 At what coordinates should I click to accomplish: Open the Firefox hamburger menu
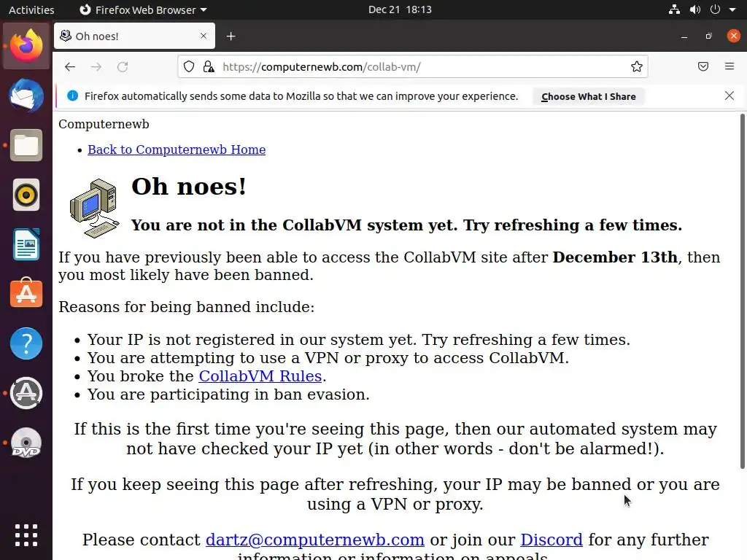click(x=729, y=66)
